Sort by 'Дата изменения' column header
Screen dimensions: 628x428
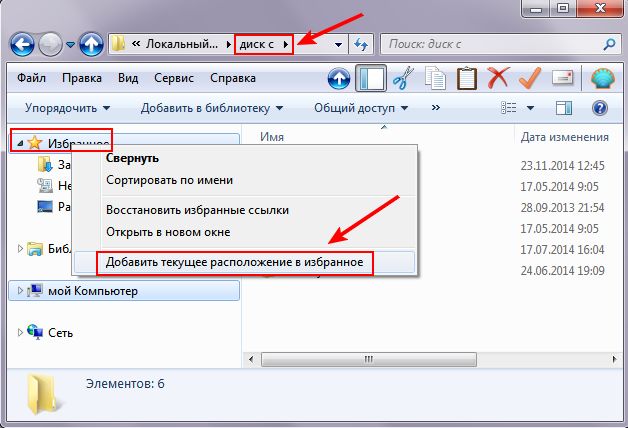(564, 137)
